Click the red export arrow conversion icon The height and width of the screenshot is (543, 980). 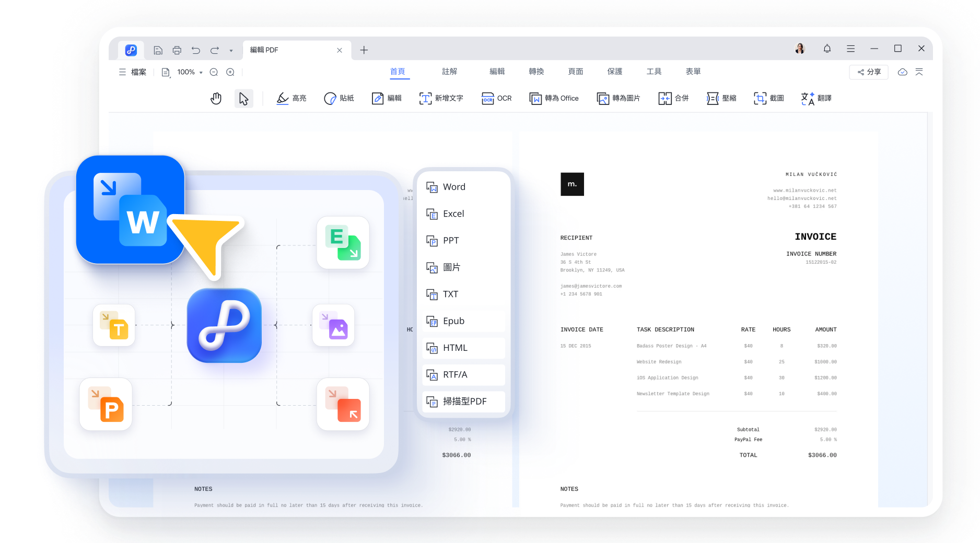(x=343, y=404)
